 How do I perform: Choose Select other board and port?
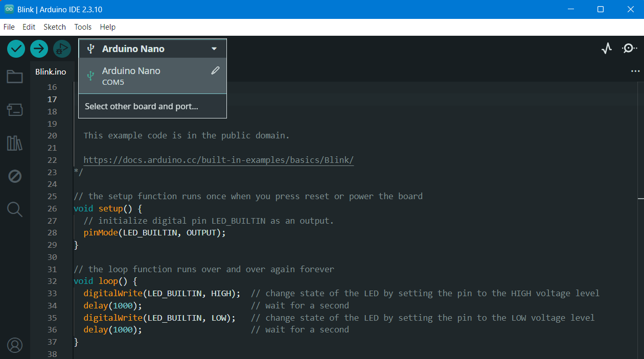tap(152, 106)
